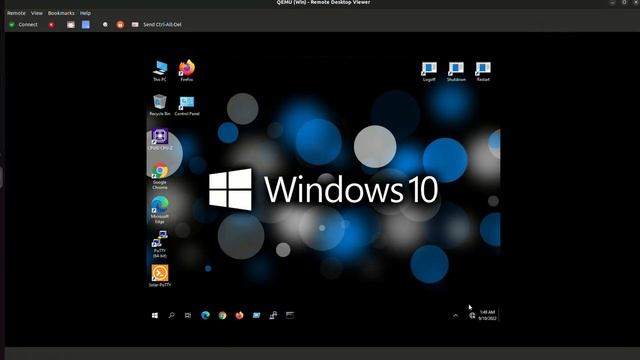Select Solar-PuTTY desktop shortcut
Image resolution: width=640 pixels, height=360 pixels.
tap(160, 276)
